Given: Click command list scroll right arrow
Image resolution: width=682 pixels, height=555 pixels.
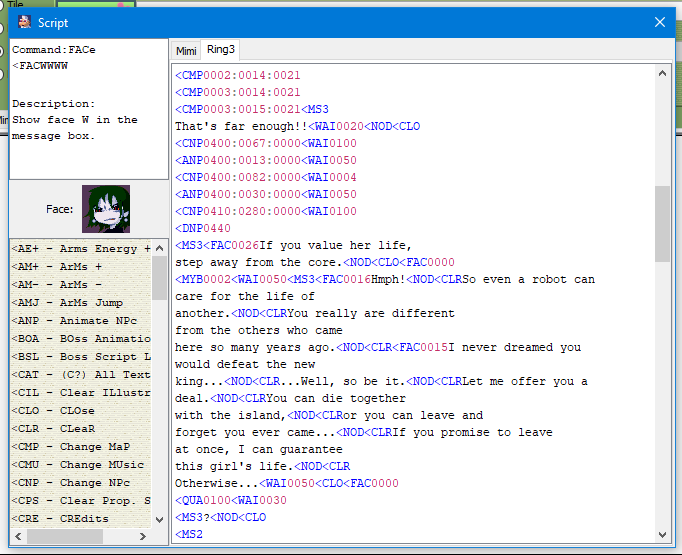Looking at the screenshot, I should pyautogui.click(x=143, y=536).
